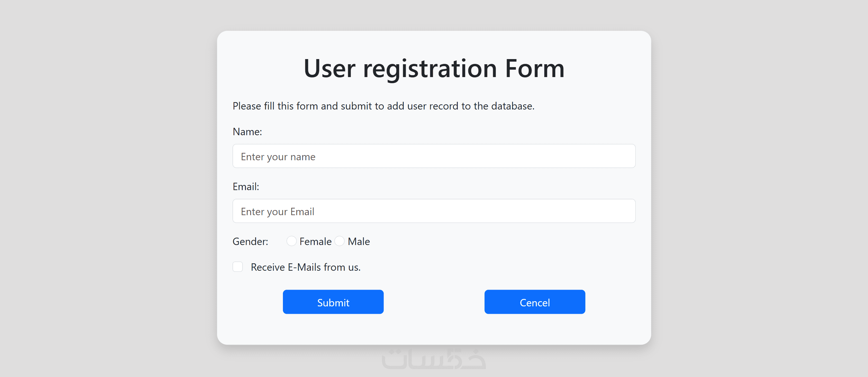Image resolution: width=868 pixels, height=377 pixels.
Task: Select the Female radio button
Action: (x=292, y=241)
